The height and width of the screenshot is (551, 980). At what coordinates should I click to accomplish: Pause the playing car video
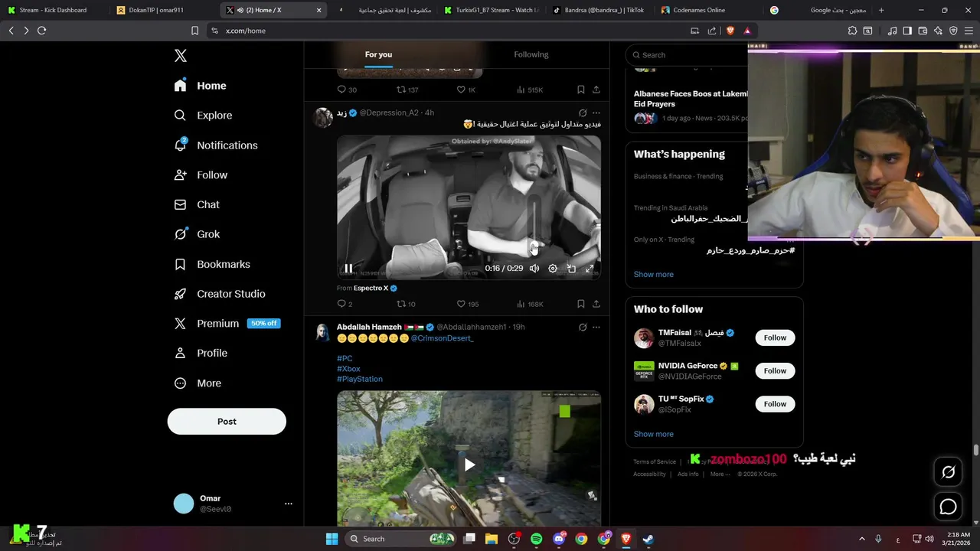(x=348, y=269)
